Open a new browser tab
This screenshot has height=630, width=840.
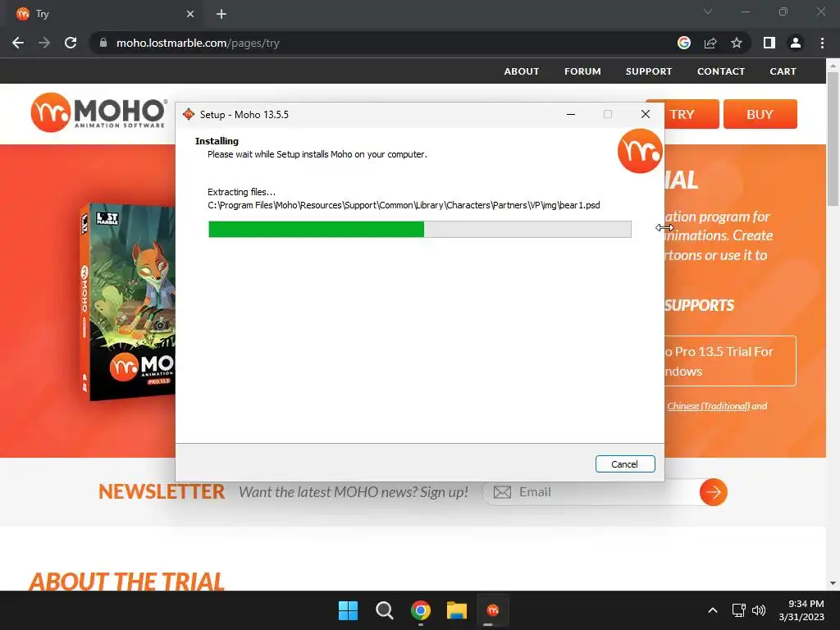[221, 14]
